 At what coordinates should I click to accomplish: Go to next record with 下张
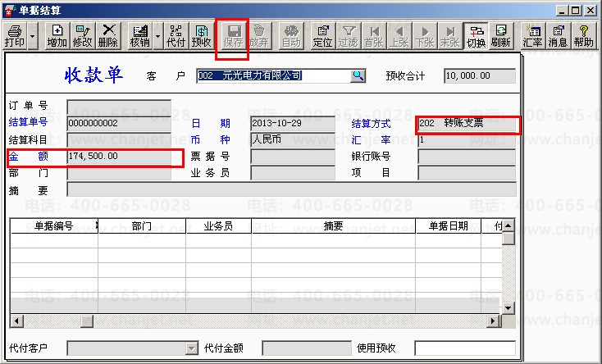coord(425,36)
